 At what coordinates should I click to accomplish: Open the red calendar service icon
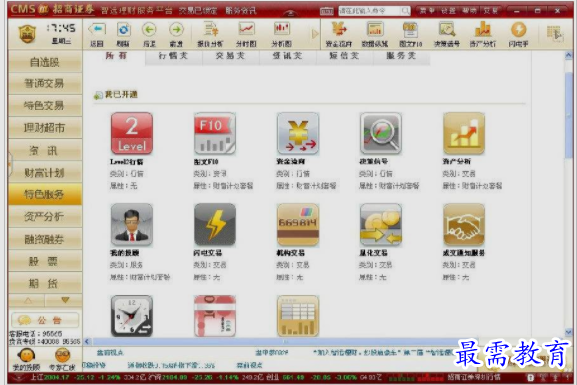(215, 316)
